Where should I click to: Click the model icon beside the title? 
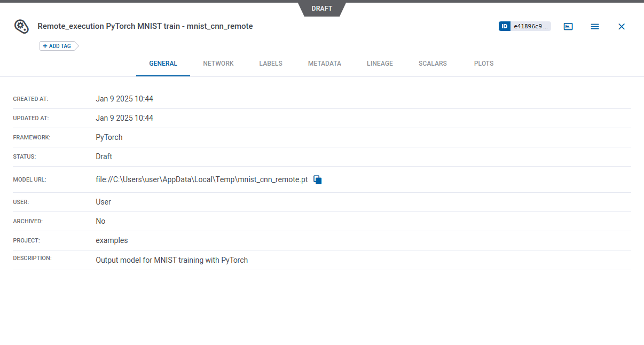(21, 26)
